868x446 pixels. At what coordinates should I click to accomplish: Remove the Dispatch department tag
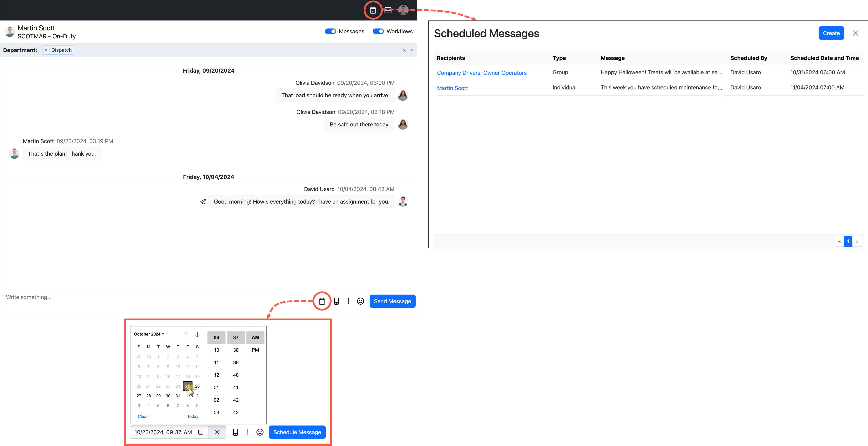(46, 50)
